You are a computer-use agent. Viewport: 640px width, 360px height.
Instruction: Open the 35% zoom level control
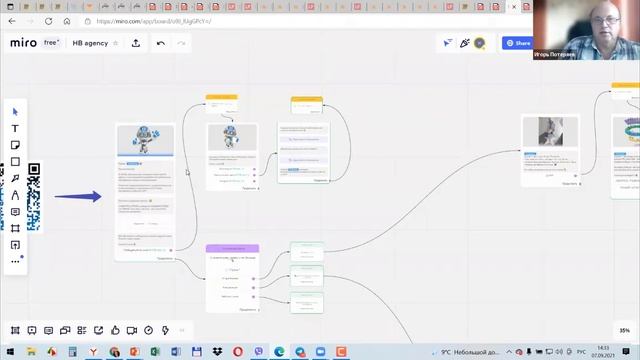point(624,331)
